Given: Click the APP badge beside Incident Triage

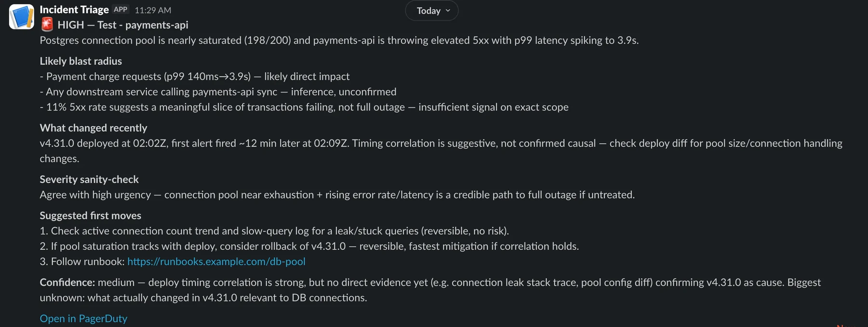Looking at the screenshot, I should [121, 9].
